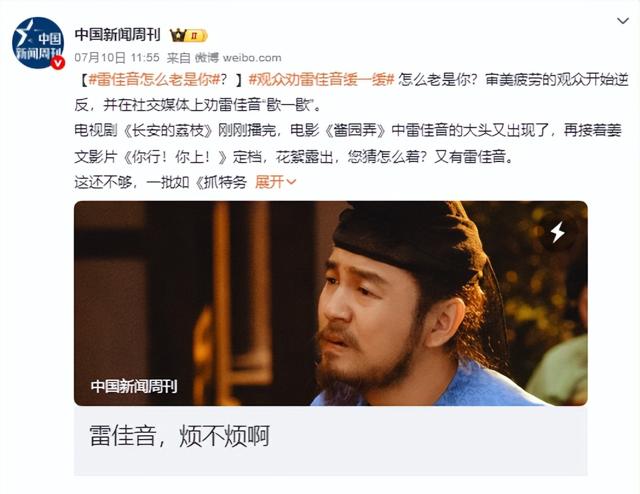The image size is (640, 494).
Task: Click the red V verification badge
Action: coord(58,62)
